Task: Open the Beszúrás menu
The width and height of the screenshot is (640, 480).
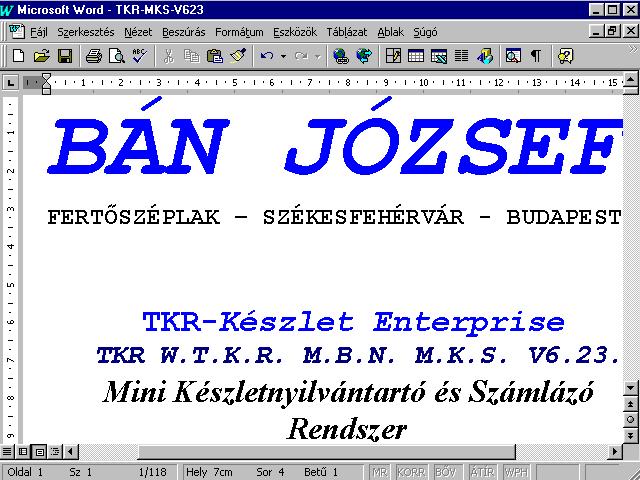Action: (x=184, y=32)
